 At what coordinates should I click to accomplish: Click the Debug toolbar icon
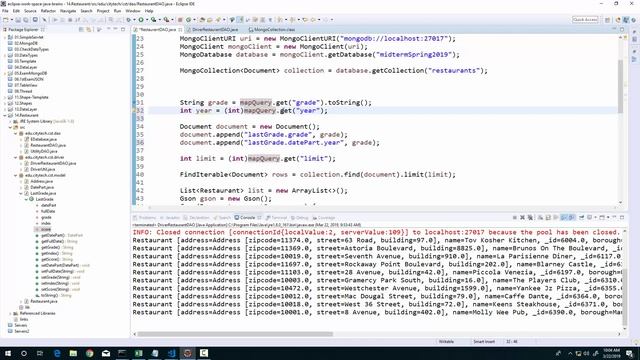[x=129, y=20]
